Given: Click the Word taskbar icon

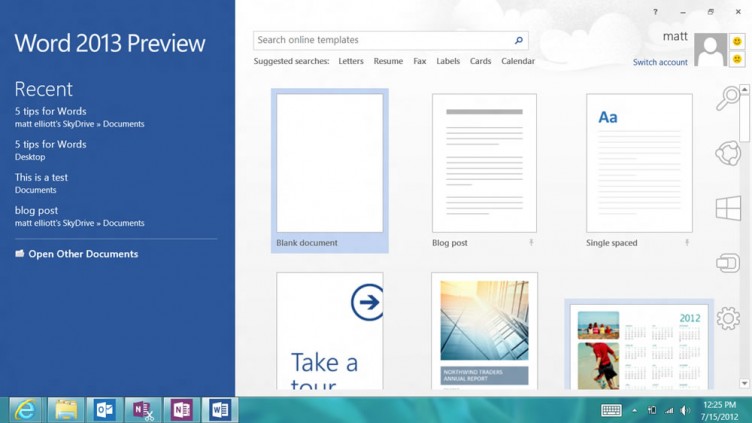Looking at the screenshot, I should [x=220, y=410].
